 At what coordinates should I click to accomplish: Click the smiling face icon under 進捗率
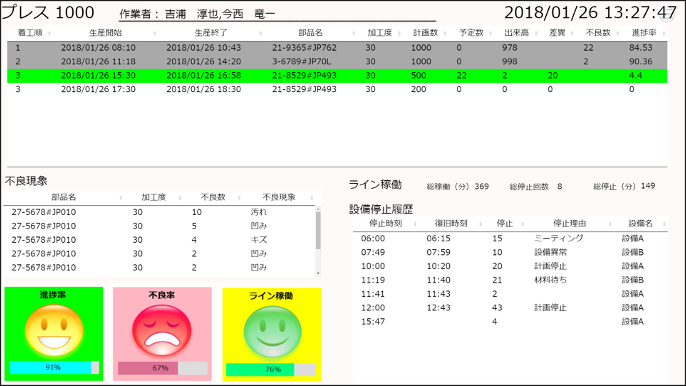click(x=54, y=330)
